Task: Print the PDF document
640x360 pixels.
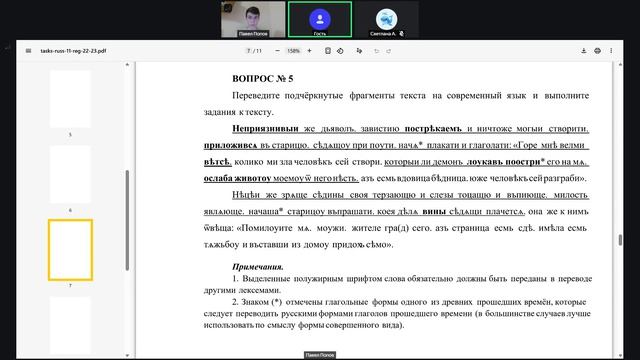Action: click(598, 51)
